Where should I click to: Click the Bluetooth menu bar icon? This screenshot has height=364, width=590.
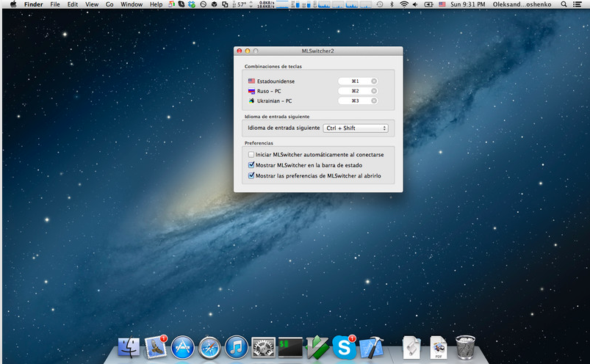(x=392, y=4)
